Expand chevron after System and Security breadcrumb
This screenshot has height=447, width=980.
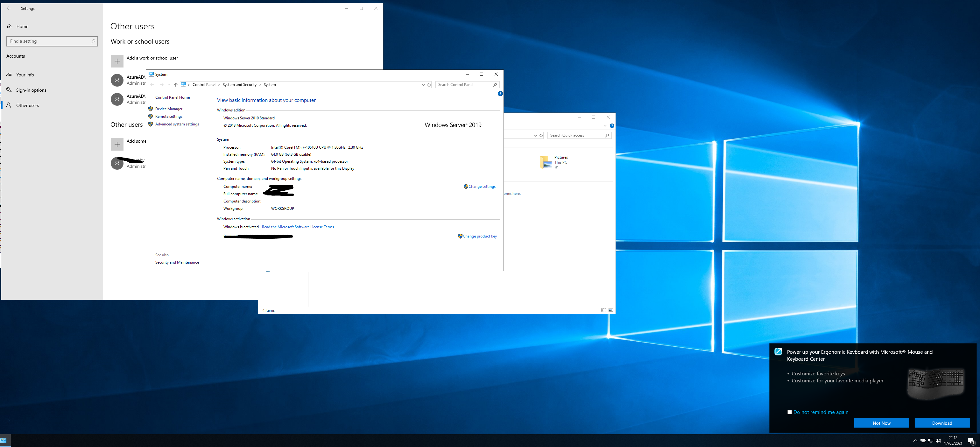260,84
